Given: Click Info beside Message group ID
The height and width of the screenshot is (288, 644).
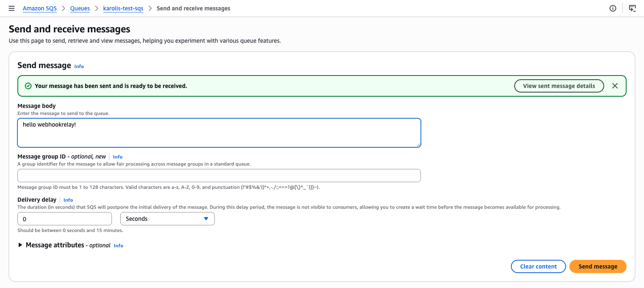Looking at the screenshot, I should point(117,157).
